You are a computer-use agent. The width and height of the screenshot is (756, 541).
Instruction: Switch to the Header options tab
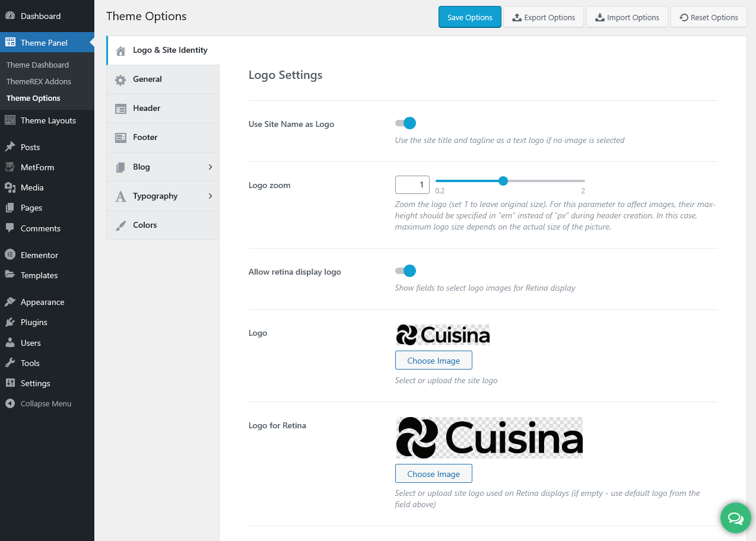tap(147, 109)
